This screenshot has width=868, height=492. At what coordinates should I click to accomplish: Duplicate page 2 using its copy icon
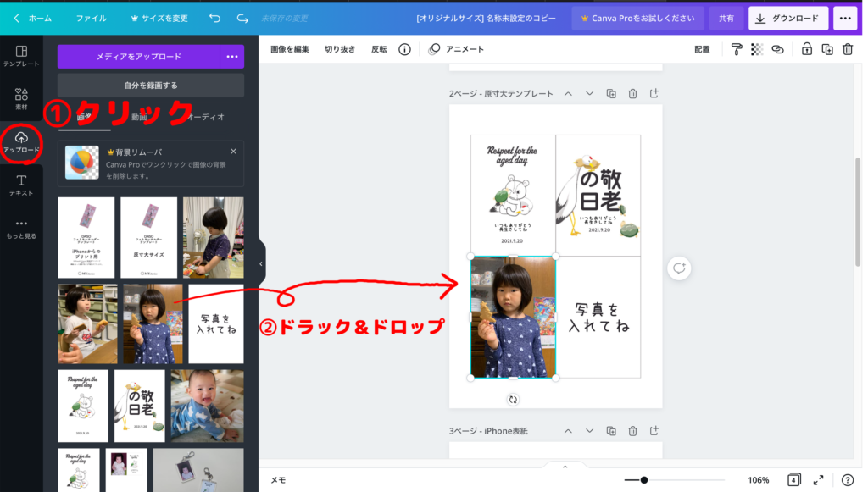611,93
